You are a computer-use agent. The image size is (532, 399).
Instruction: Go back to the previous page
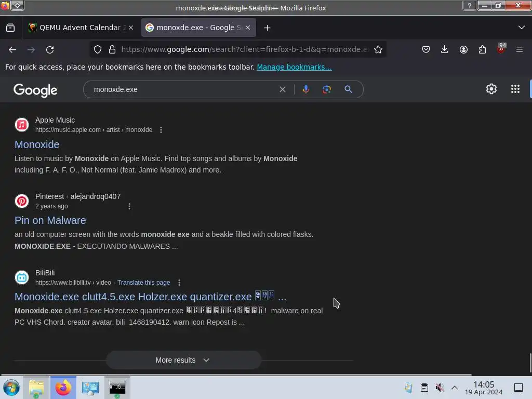(12, 50)
